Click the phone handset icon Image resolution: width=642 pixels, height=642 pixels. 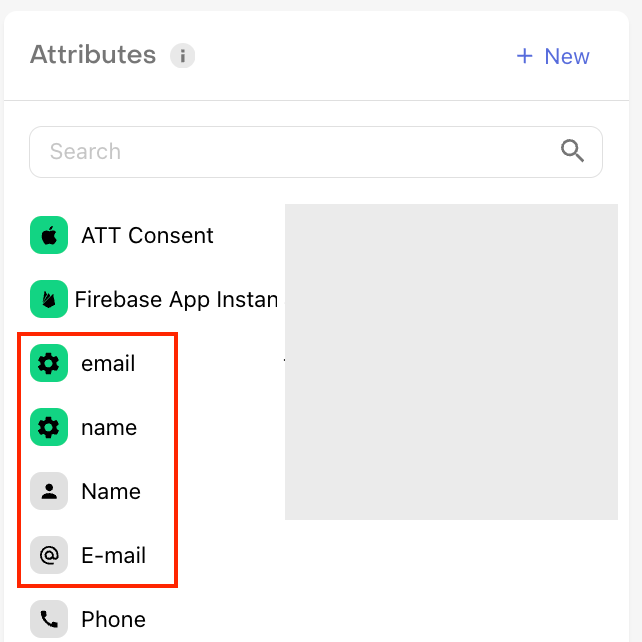[49, 619]
